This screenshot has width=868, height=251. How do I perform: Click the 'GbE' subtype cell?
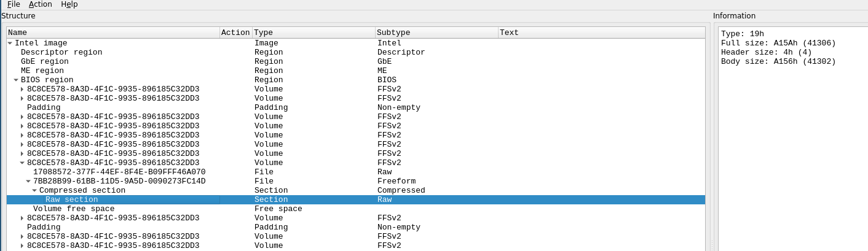(x=384, y=61)
